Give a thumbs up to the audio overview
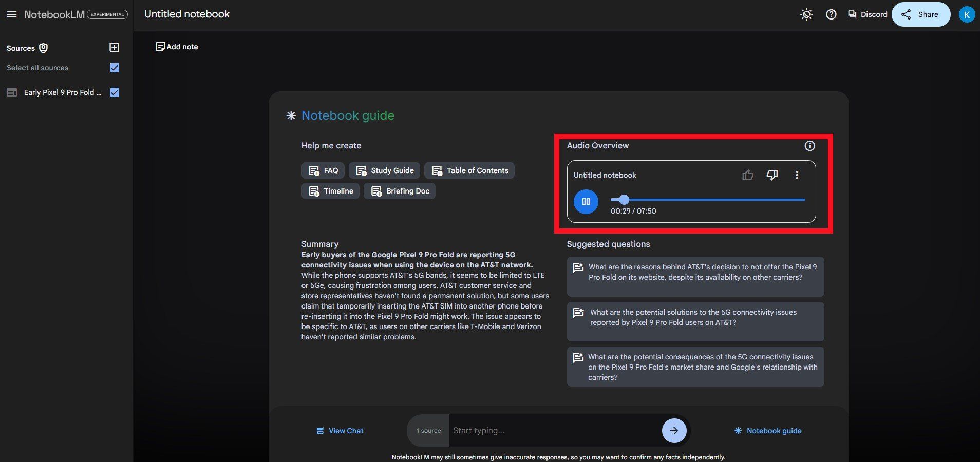Viewport: 980px width, 462px height. 748,175
